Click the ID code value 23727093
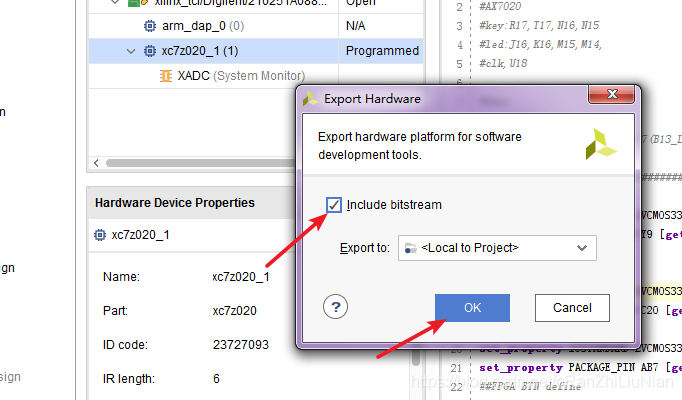The image size is (682, 400). point(241,345)
